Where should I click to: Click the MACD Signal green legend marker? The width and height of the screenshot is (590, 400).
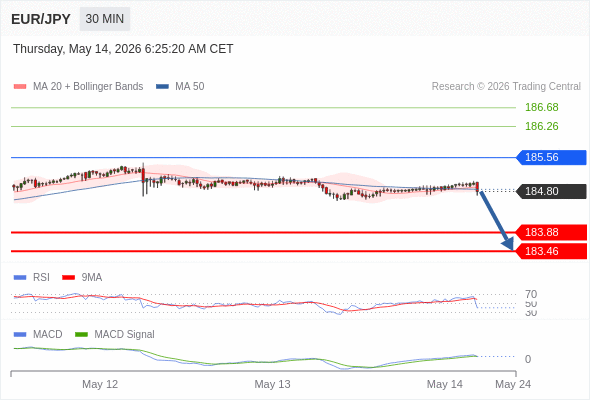(x=81, y=334)
